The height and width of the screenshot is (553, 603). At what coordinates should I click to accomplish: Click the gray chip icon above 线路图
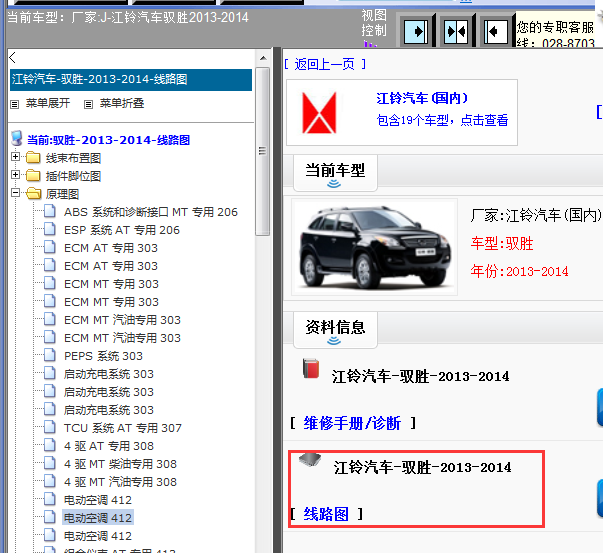click(310, 459)
